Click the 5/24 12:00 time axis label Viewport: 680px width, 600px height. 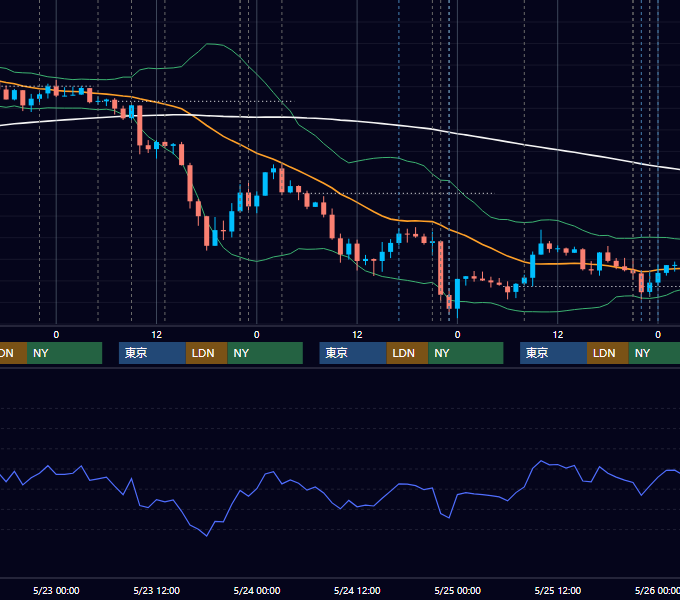pyautogui.click(x=357, y=590)
